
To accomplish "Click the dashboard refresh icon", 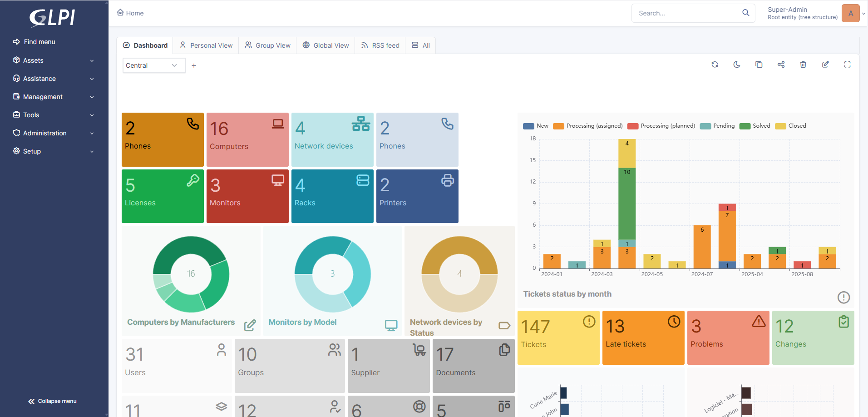I will [x=715, y=65].
